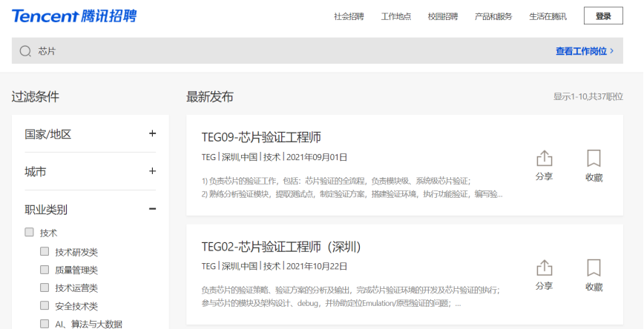Screen dimensions: 644x329
Task: Click the 过滤条件 heading
Action: tap(36, 97)
